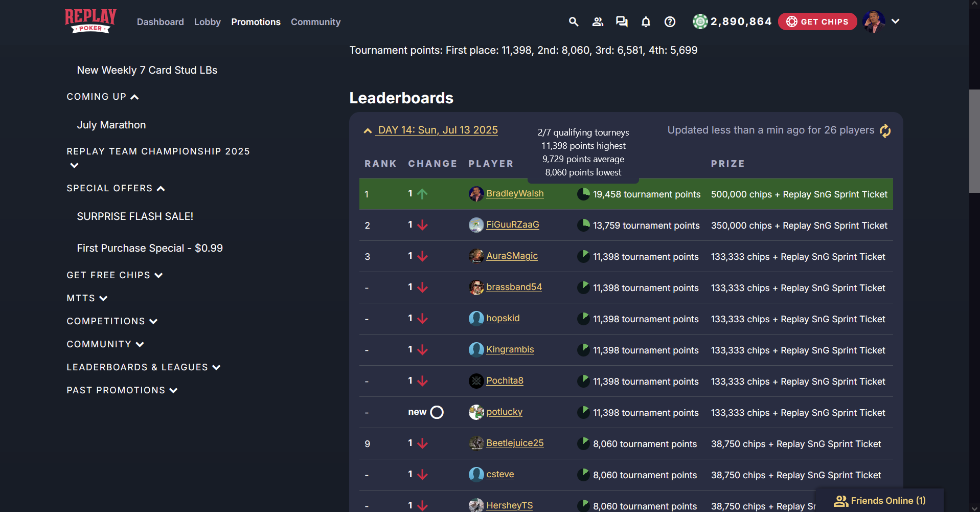The image size is (980, 512).
Task: Click the green chip balance icon
Action: pos(700,21)
